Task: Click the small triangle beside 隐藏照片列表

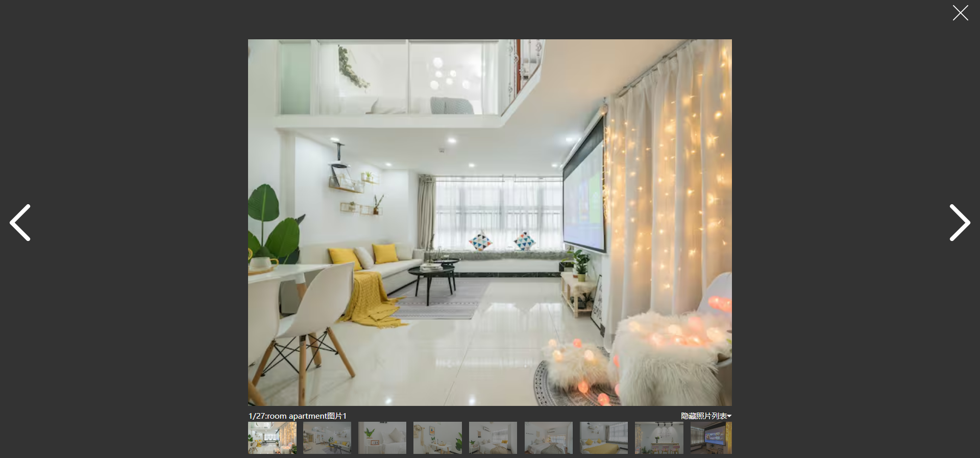Action: tap(729, 416)
